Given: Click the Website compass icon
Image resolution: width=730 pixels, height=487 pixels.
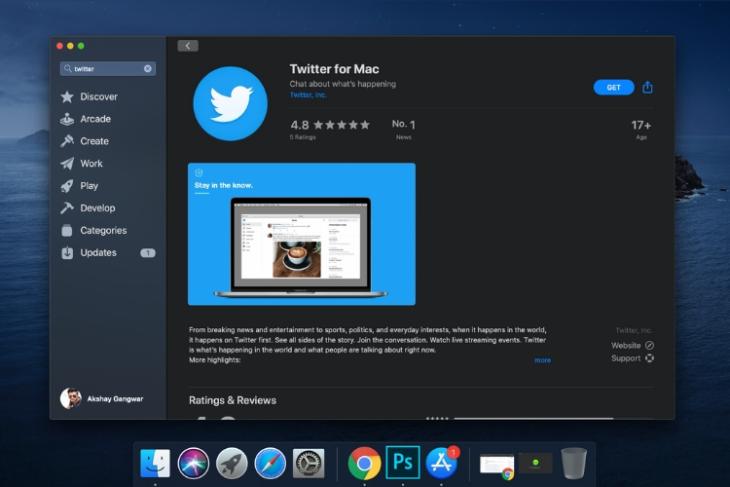Looking at the screenshot, I should (x=649, y=345).
